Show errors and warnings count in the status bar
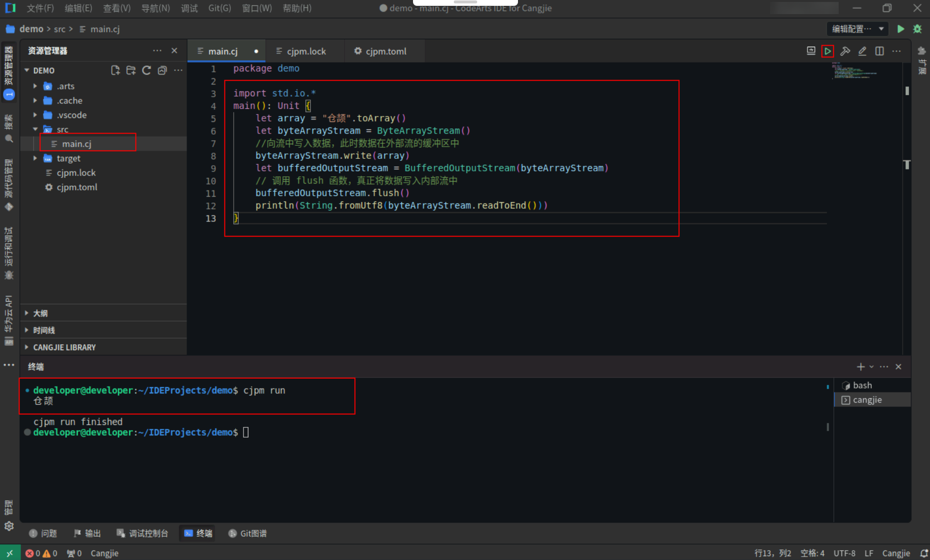The image size is (930, 560). point(41,553)
